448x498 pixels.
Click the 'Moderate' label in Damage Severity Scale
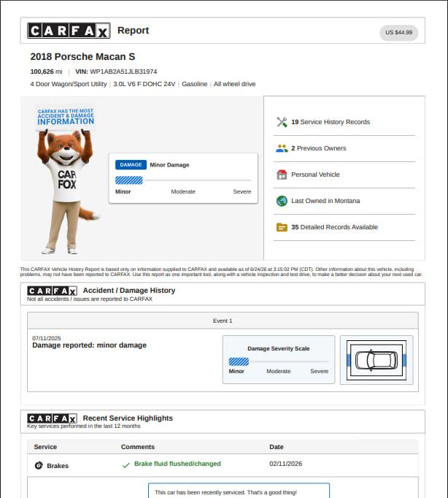pyautogui.click(x=279, y=371)
